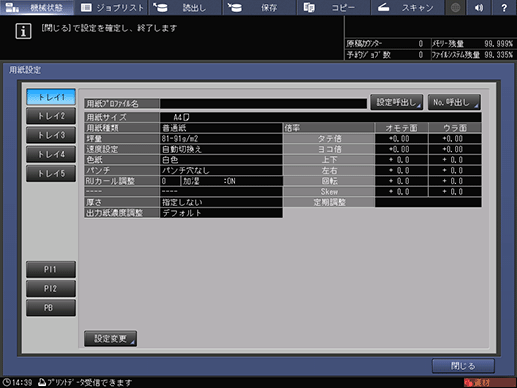Select トレイ2 tray button
Screen dimensions: 517x388
(51, 116)
